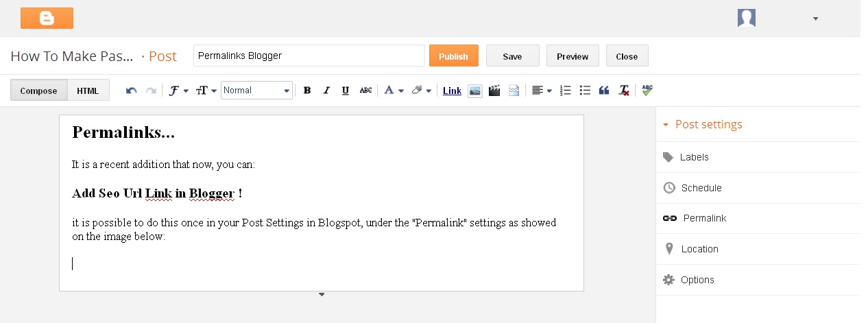The height and width of the screenshot is (323, 868).
Task: Click the post title field "Permalinks Blogger"
Action: pos(309,56)
